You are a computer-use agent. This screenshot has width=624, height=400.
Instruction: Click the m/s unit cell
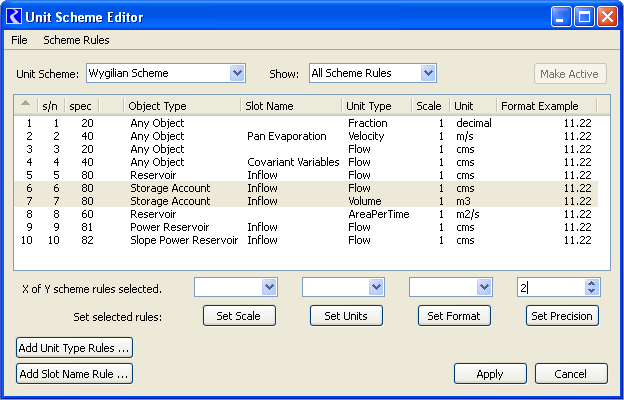[x=465, y=136]
